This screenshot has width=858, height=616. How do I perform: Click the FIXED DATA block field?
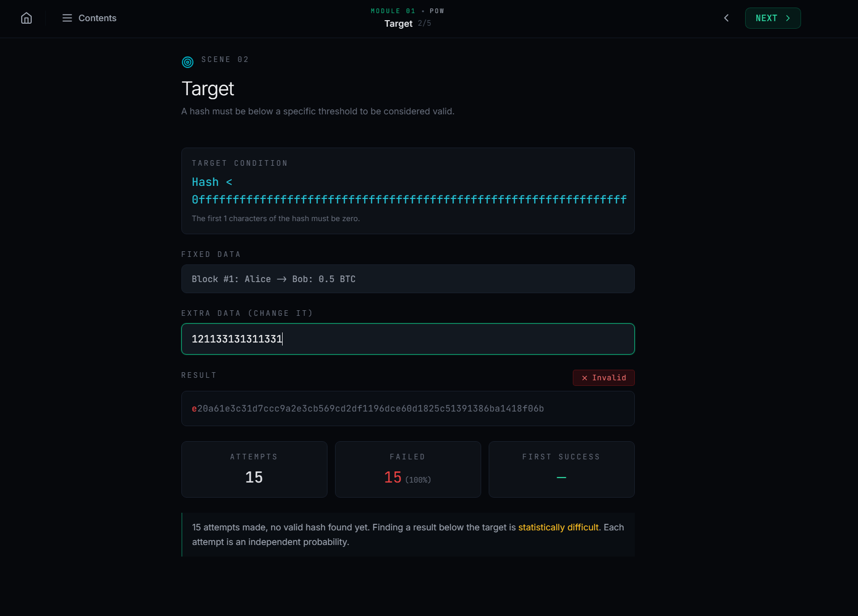[x=408, y=279]
